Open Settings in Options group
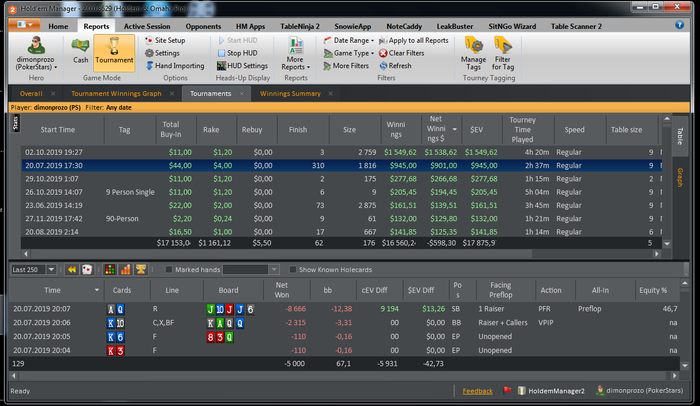700x406 pixels. pyautogui.click(x=162, y=53)
